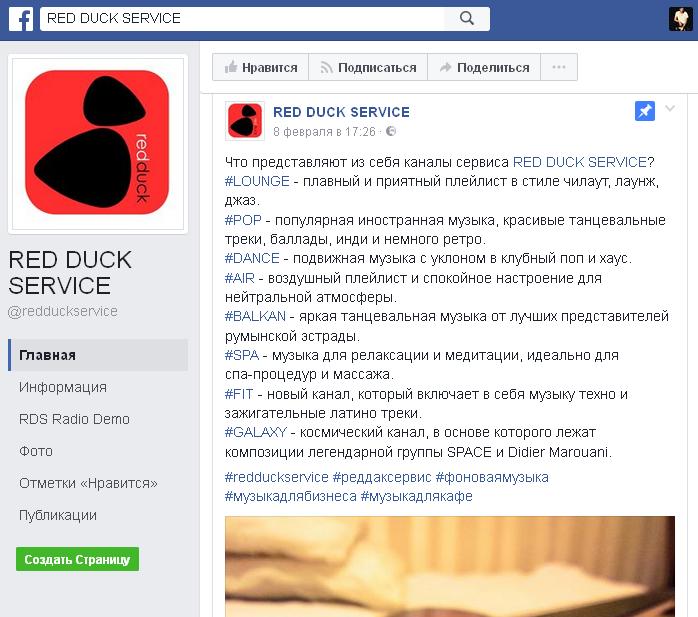Click Подписаться to follow the page
Screen dimensions: 698x617
(x=368, y=67)
